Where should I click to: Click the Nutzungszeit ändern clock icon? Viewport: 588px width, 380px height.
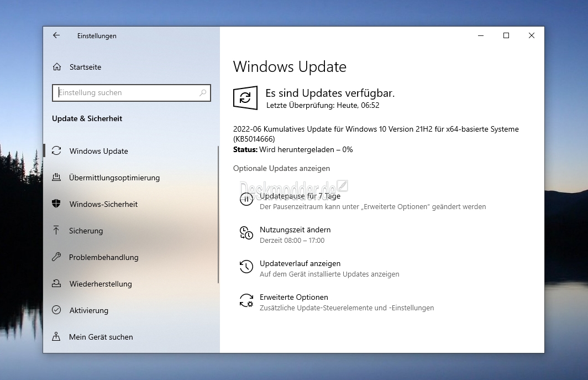(x=246, y=233)
